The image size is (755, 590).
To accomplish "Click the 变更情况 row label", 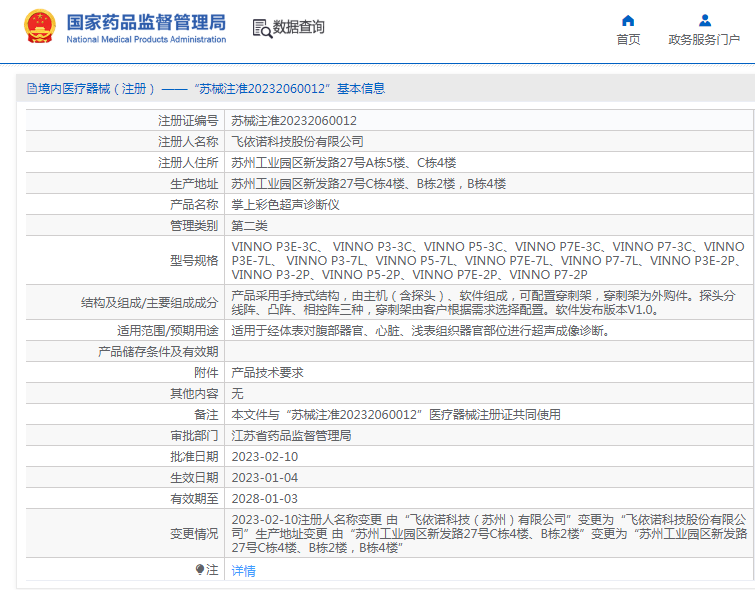I will (x=194, y=534).
